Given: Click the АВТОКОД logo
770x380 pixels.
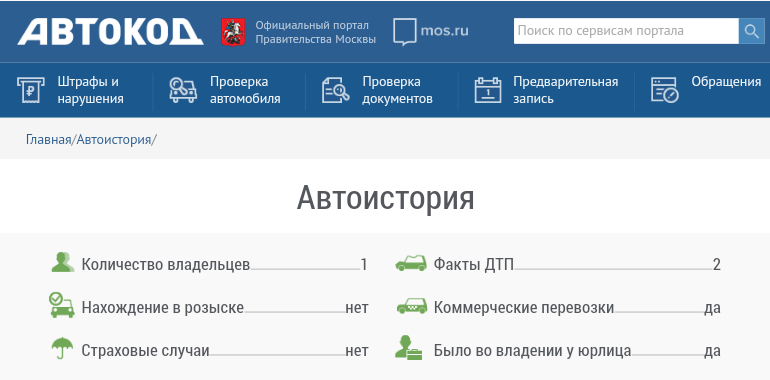Looking at the screenshot, I should point(110,32).
